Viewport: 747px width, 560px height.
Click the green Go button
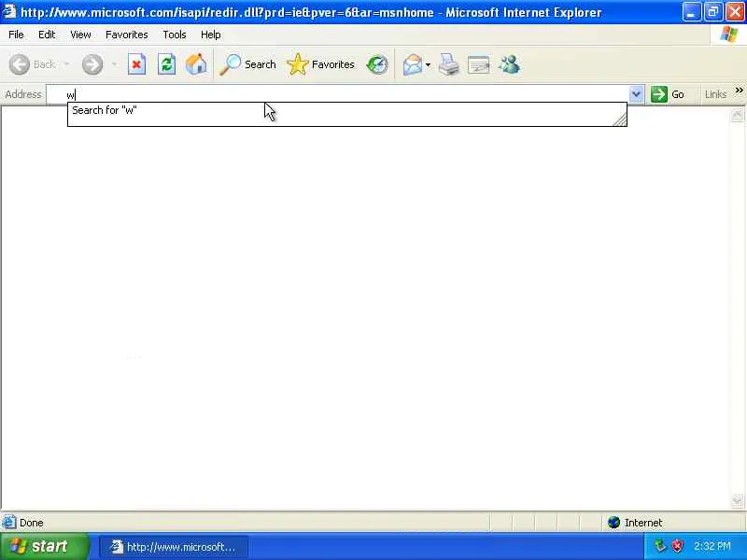[668, 94]
